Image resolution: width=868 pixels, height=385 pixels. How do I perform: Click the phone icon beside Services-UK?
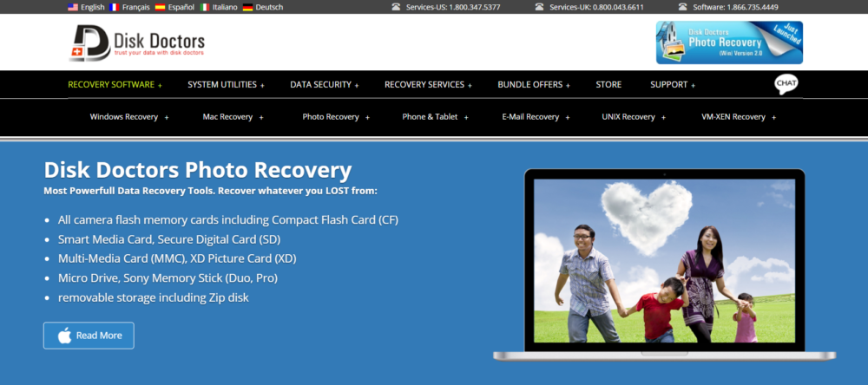(x=539, y=7)
